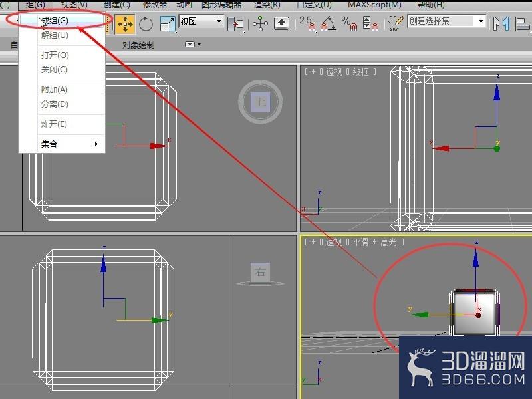Screen dimensions: 532x399
Task: Click the 平滑 + 高光 shading label
Action: pyautogui.click(x=374, y=242)
